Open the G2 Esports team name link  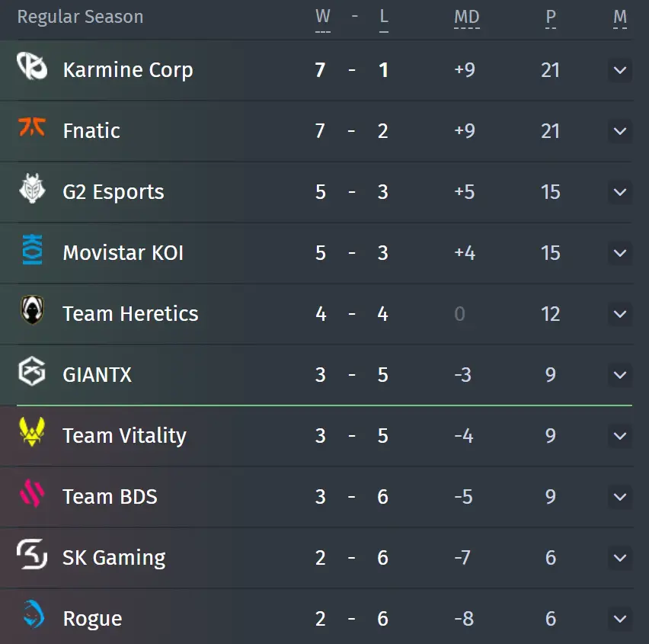pos(113,192)
